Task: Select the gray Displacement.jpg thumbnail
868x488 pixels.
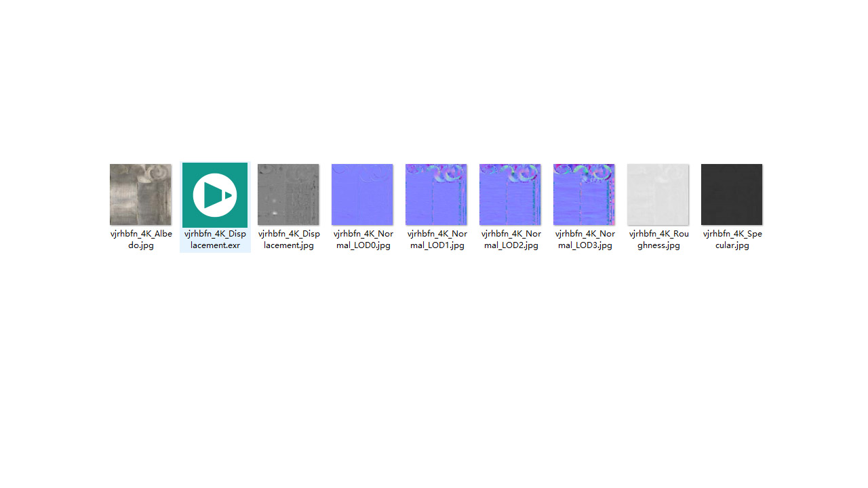Action: (288, 195)
